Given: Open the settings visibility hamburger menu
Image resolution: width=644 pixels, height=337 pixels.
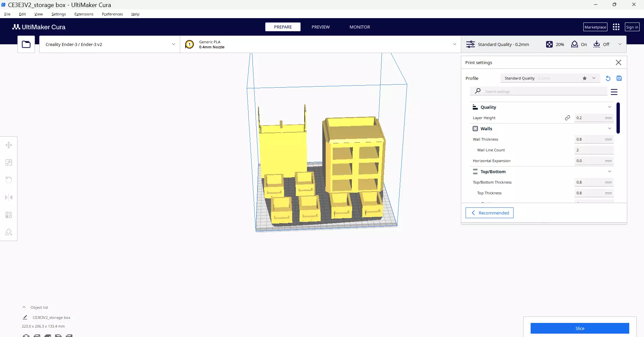Looking at the screenshot, I should [x=614, y=92].
